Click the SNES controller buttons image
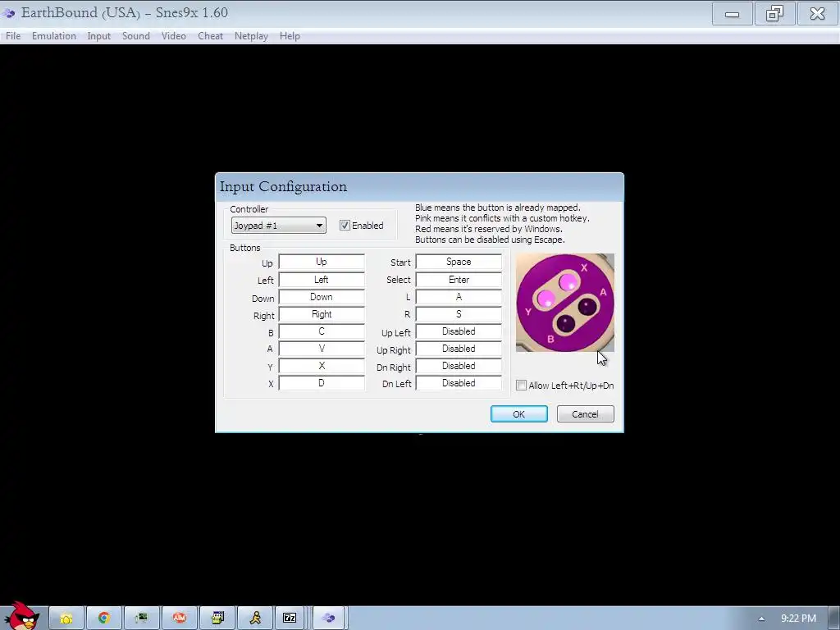This screenshot has width=840, height=630. pos(564,303)
